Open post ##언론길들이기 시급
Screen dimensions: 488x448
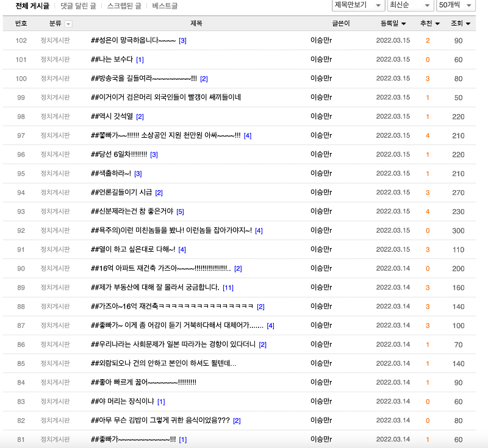pos(121,193)
